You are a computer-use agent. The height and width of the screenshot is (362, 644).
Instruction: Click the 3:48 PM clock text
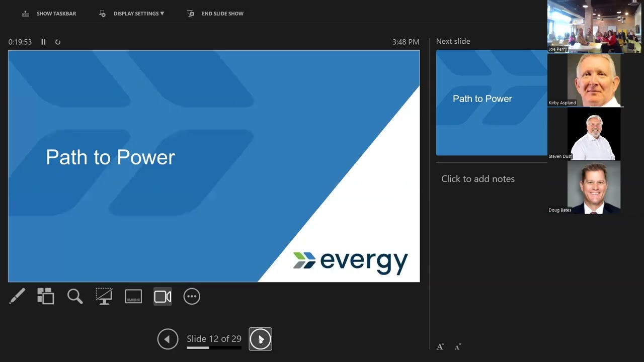(406, 42)
